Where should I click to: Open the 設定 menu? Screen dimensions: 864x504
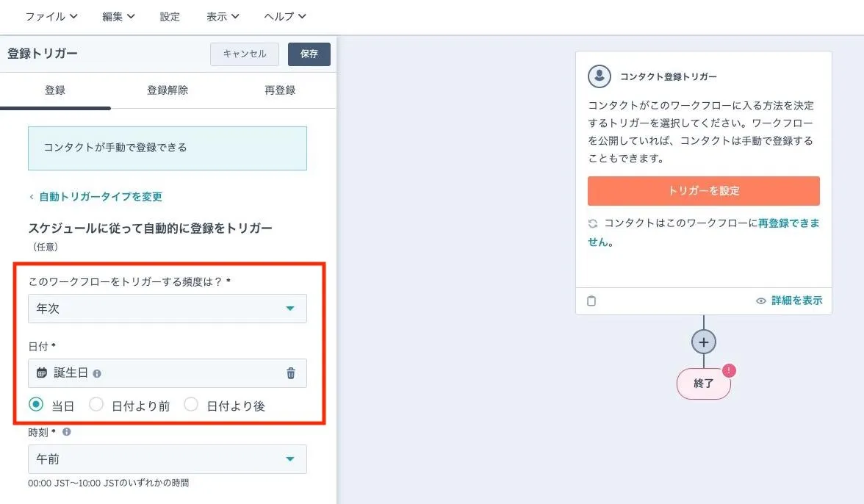click(170, 16)
